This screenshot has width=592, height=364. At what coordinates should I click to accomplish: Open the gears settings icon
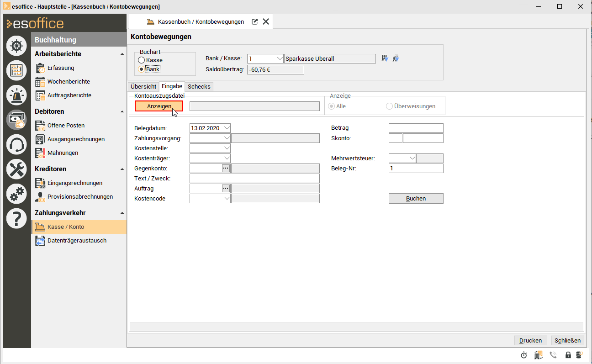coord(16,194)
